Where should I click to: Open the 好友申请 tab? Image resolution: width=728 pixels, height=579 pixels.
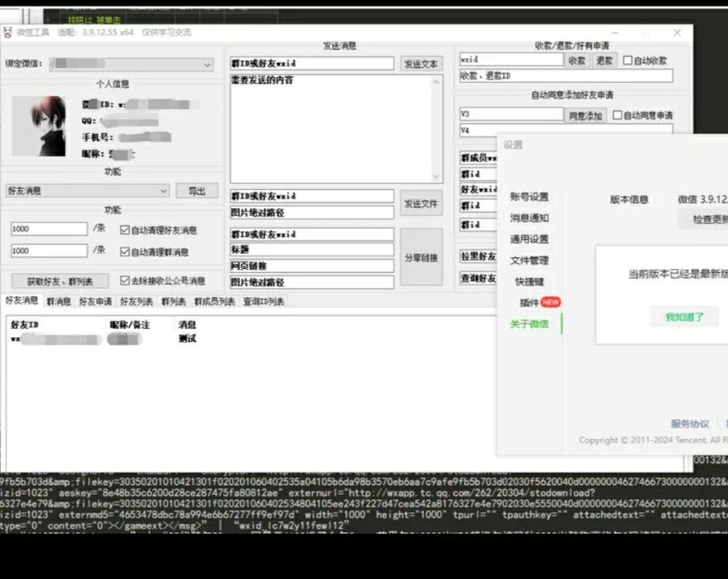tap(96, 301)
